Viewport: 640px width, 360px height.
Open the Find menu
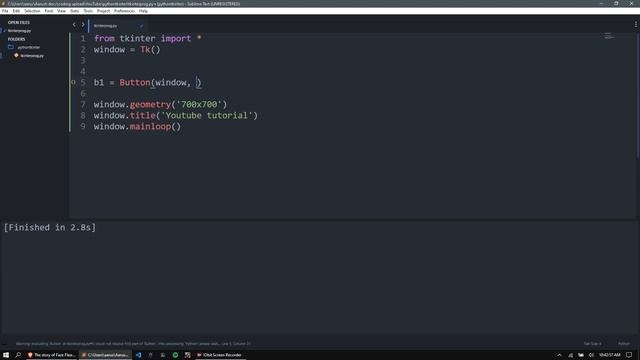(49, 11)
